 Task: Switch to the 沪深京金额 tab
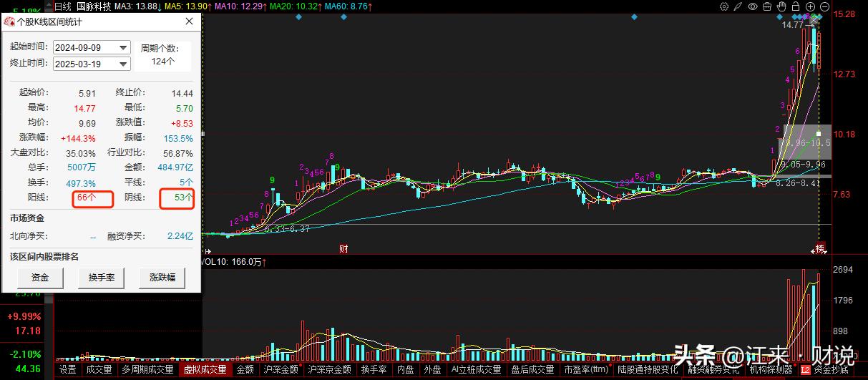330,370
